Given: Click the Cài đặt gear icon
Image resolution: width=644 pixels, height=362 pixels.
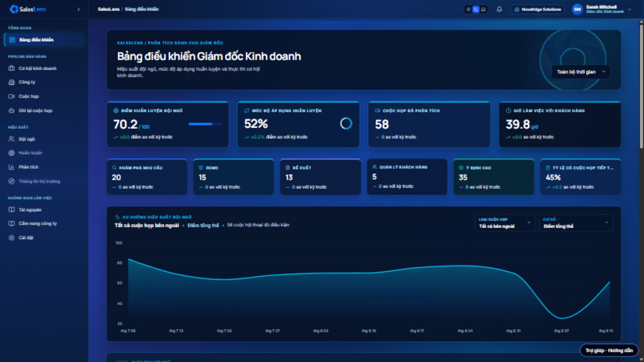Looking at the screenshot, I should (x=11, y=238).
